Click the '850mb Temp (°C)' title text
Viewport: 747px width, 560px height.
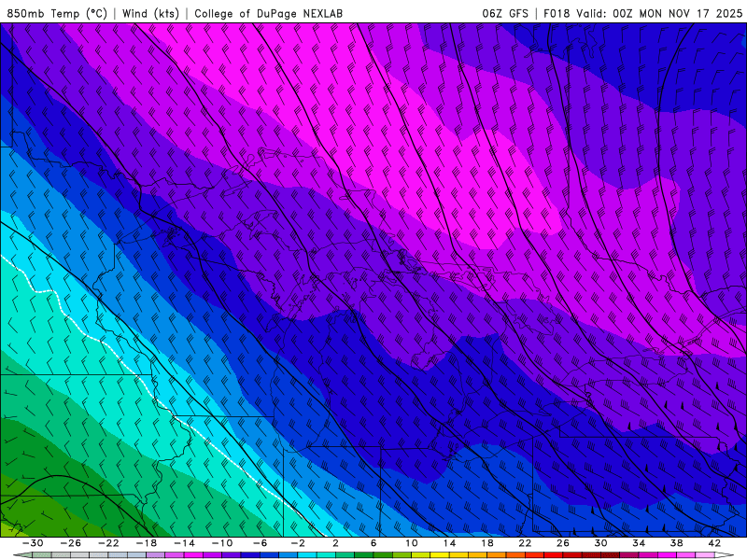point(57,13)
